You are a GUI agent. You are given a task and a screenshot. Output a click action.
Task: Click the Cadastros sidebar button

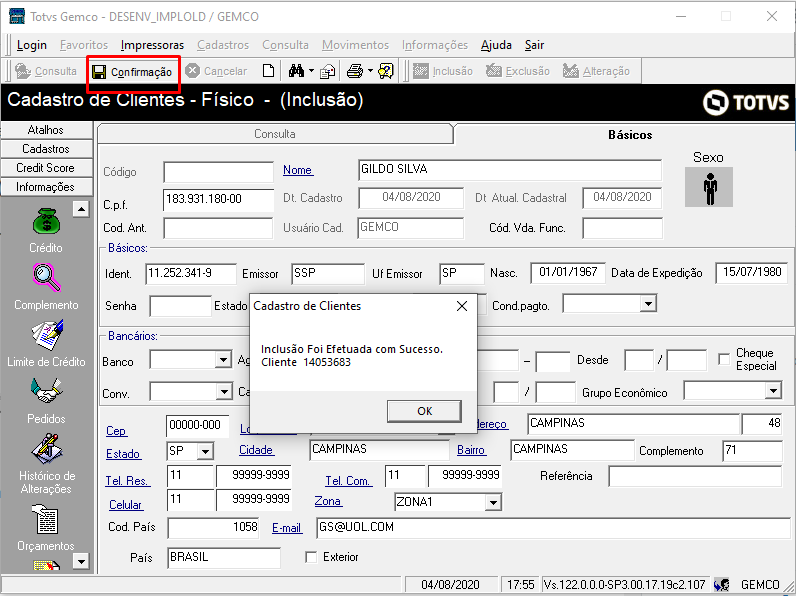[46, 149]
